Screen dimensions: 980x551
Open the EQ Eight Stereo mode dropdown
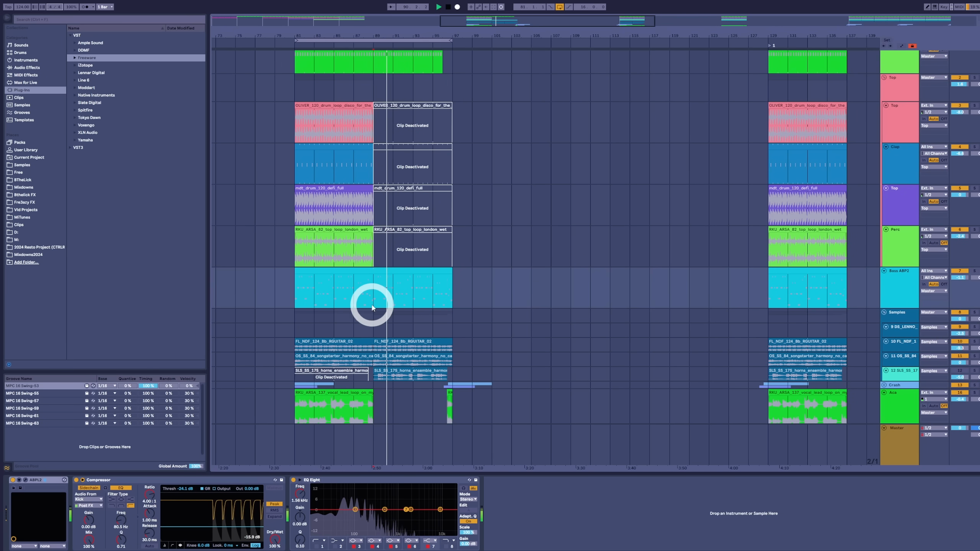468,499
